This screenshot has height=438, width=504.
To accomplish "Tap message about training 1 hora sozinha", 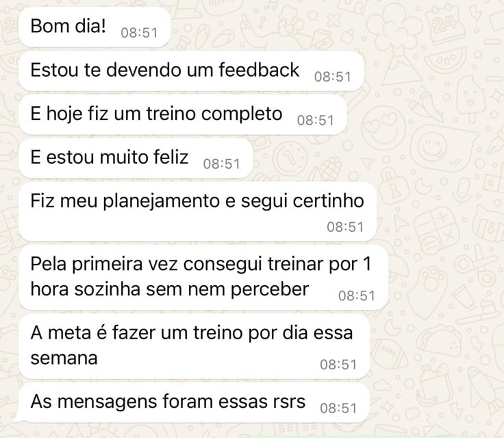I will (203, 278).
